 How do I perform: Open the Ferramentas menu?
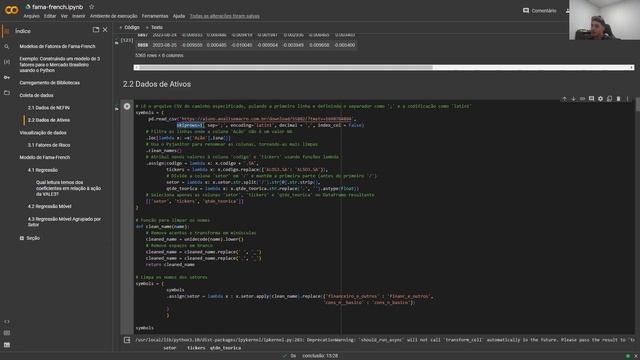click(155, 16)
